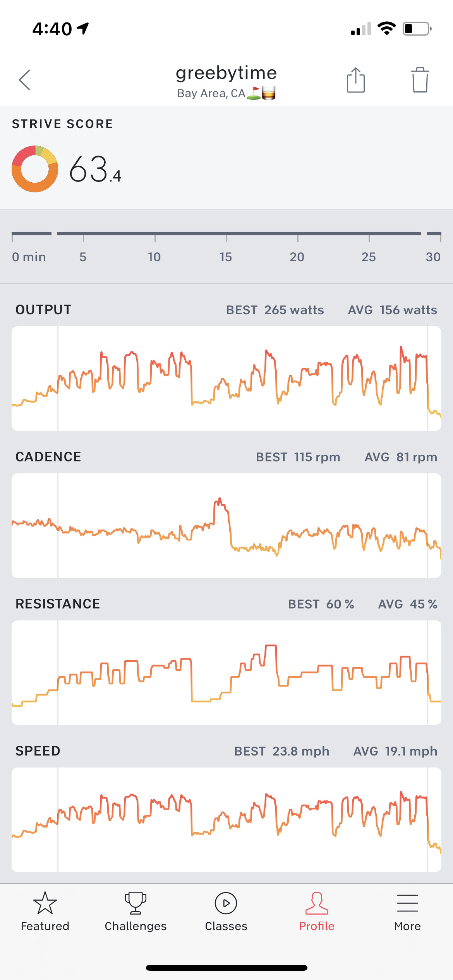
Task: Tap the Output watts graph
Action: click(226, 379)
